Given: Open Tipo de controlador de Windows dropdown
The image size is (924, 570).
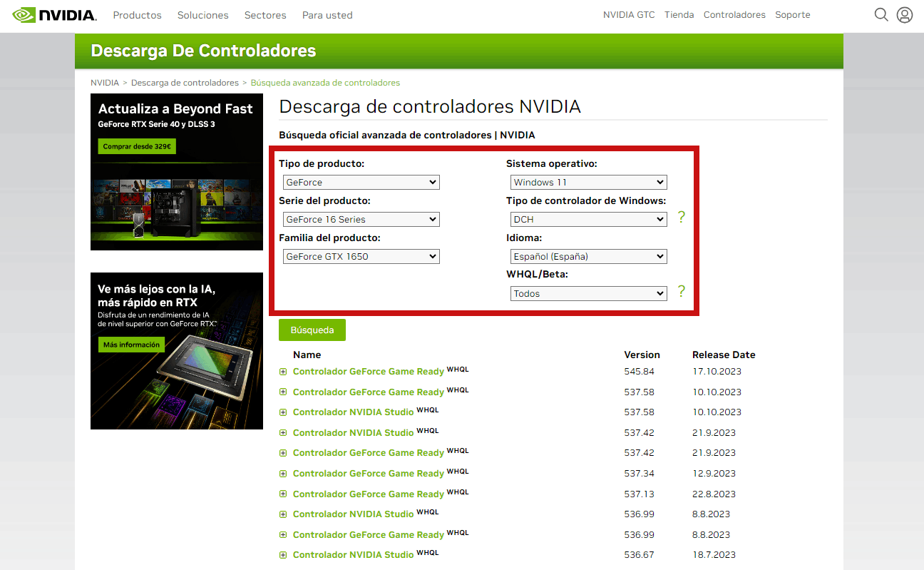Looking at the screenshot, I should pos(588,219).
